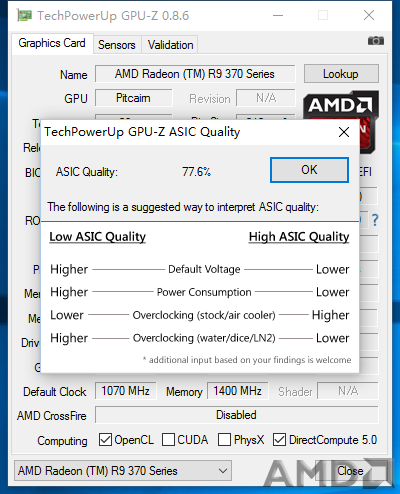Click the Default Clock 1070 MHz field

125,391
